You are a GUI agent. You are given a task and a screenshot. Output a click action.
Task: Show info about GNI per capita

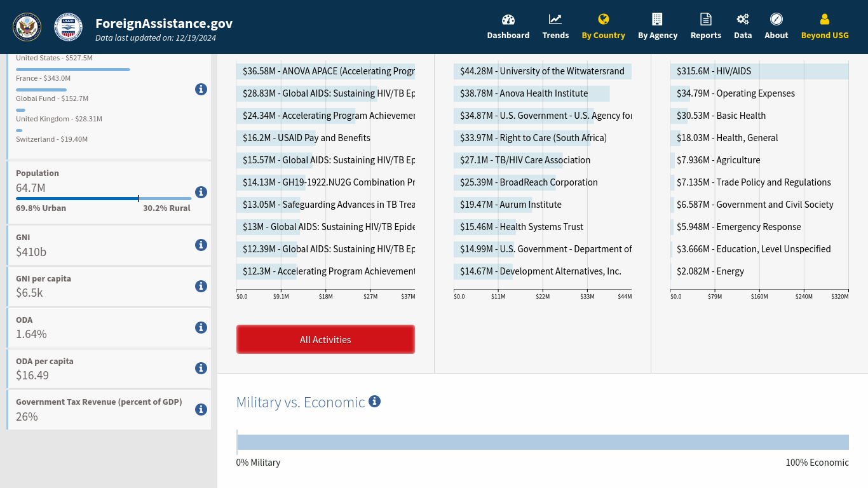[201, 286]
